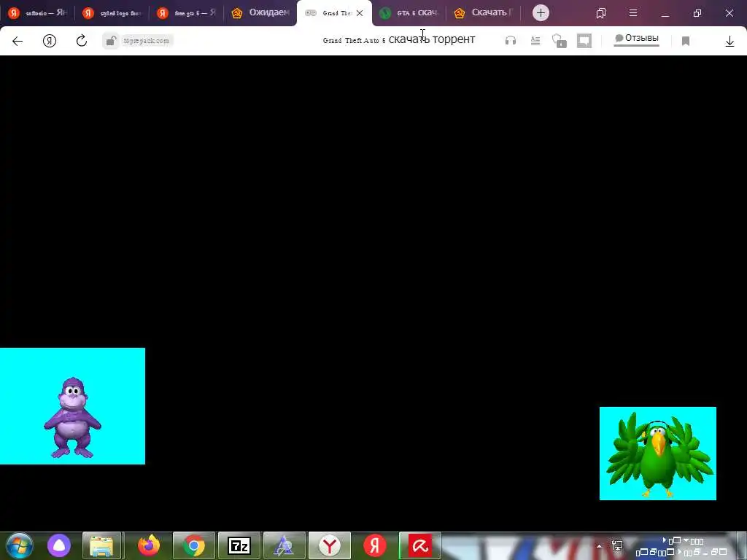Open a new tab with plus button

coord(541,13)
